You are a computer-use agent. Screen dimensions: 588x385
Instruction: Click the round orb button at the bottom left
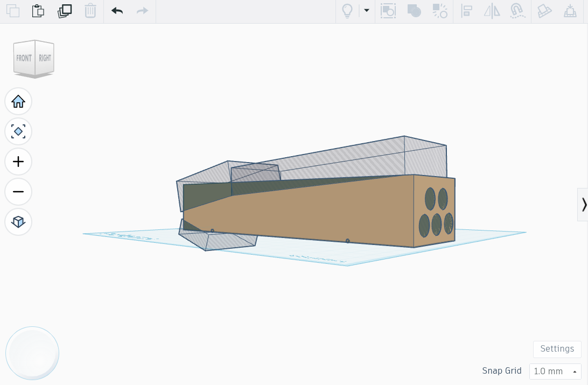pyautogui.click(x=32, y=353)
